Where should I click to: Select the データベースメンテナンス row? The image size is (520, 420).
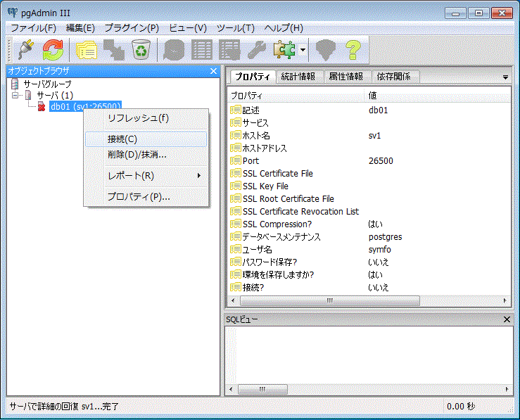point(369,236)
